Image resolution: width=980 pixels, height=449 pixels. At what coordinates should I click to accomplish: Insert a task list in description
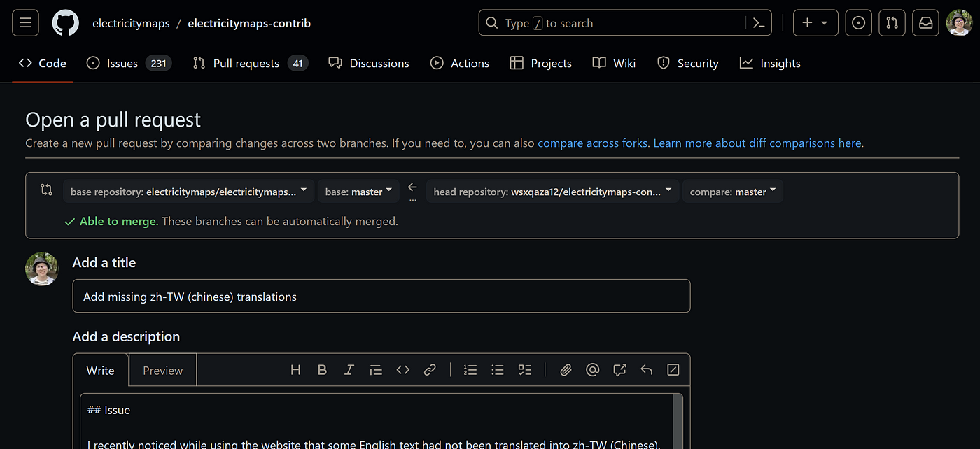coord(525,370)
